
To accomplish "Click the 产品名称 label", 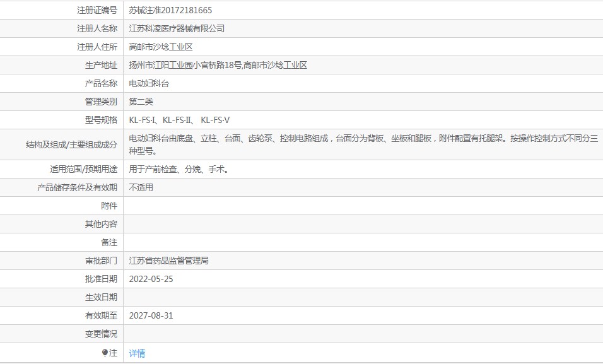I will click(x=101, y=83).
